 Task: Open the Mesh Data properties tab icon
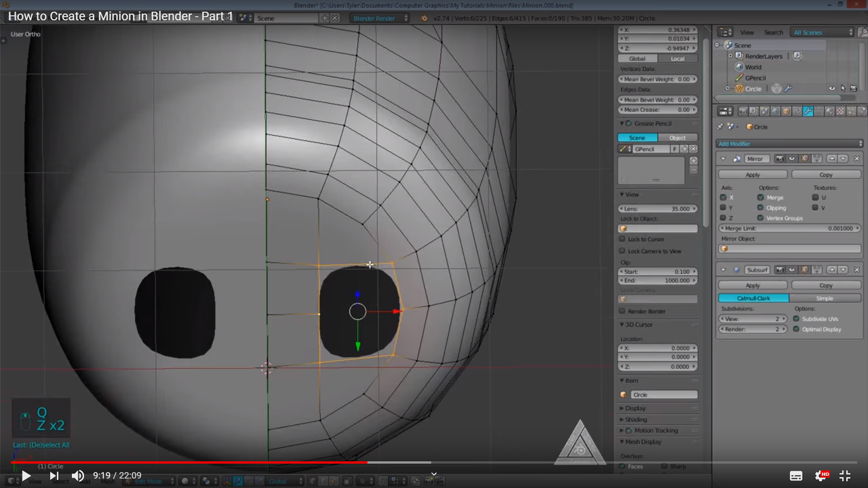818,111
